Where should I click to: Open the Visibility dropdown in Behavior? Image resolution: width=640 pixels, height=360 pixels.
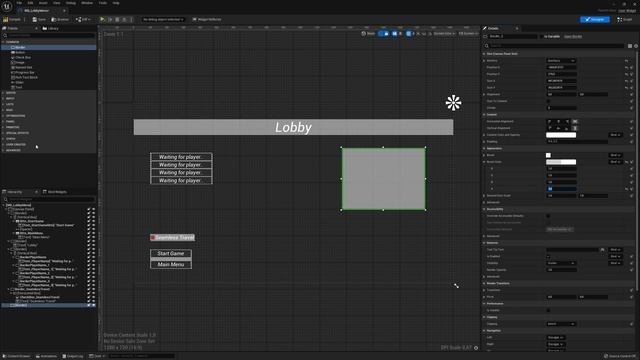coord(561,263)
